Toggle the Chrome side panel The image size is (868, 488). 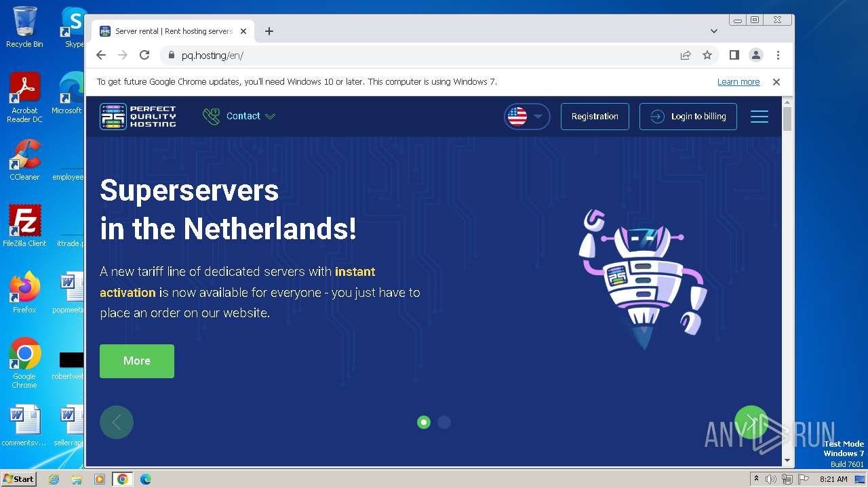click(x=734, y=56)
